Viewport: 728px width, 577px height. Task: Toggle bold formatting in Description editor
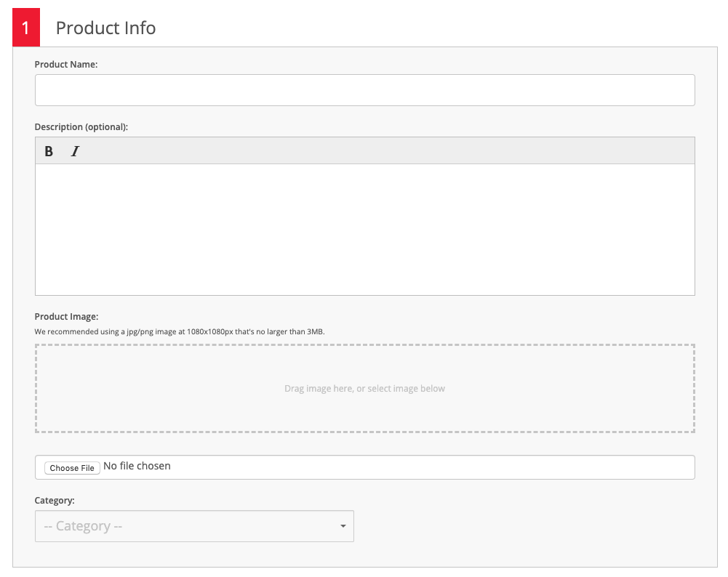coord(49,151)
